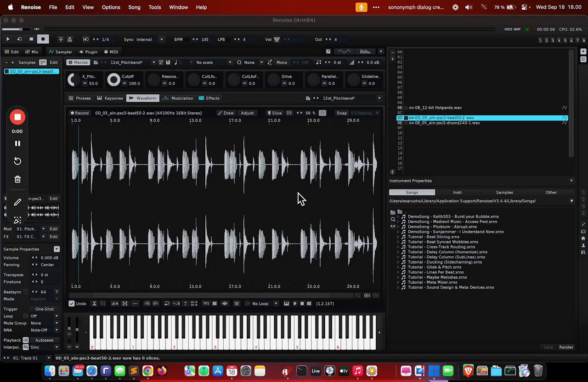
Task: Stop playback in the transport bar
Action: (31, 40)
